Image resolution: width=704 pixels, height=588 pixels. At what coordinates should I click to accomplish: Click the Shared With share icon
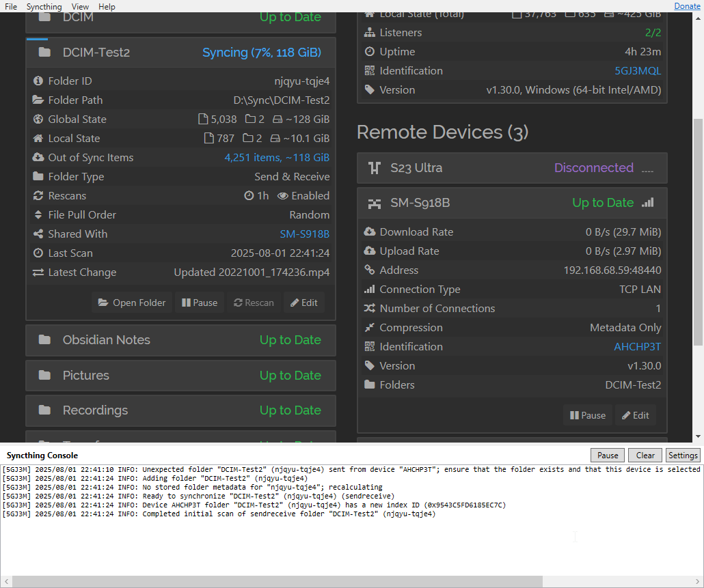[38, 234]
